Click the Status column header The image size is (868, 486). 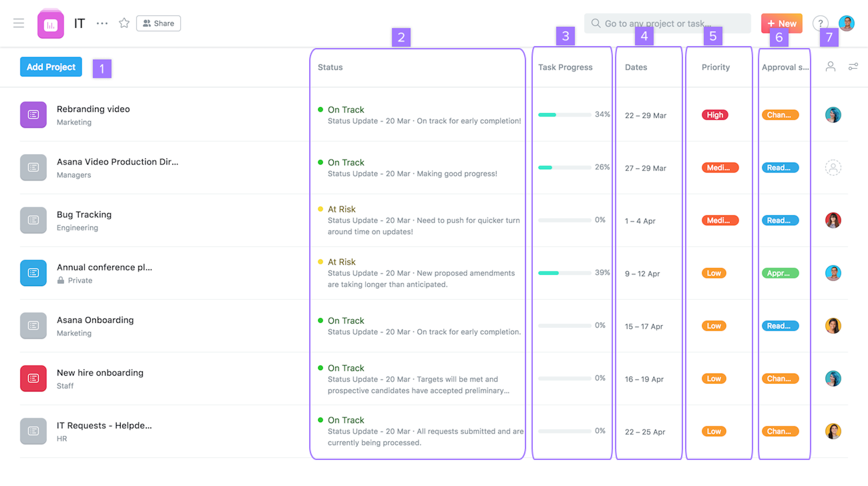click(331, 67)
